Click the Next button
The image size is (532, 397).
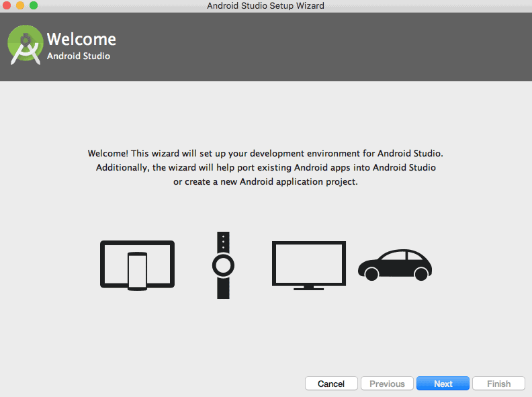point(443,384)
